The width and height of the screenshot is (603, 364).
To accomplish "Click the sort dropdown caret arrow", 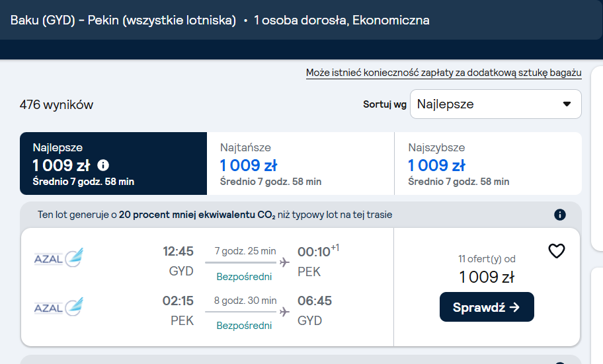I will point(567,104).
